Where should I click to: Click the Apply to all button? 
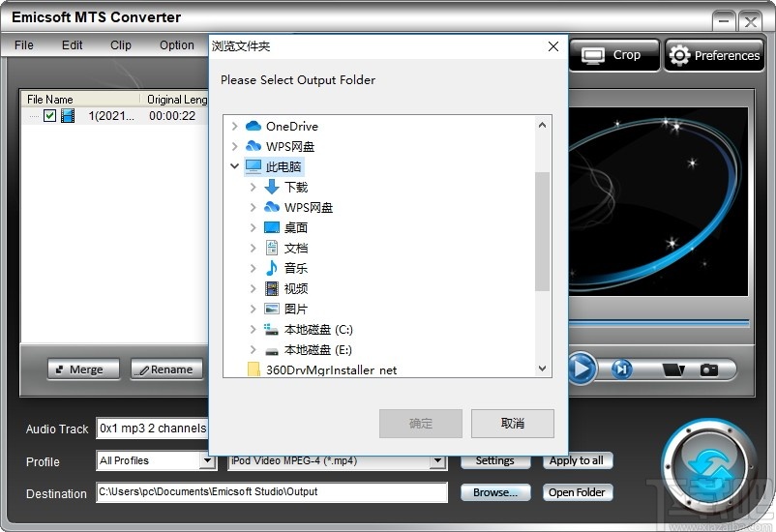pos(577,460)
